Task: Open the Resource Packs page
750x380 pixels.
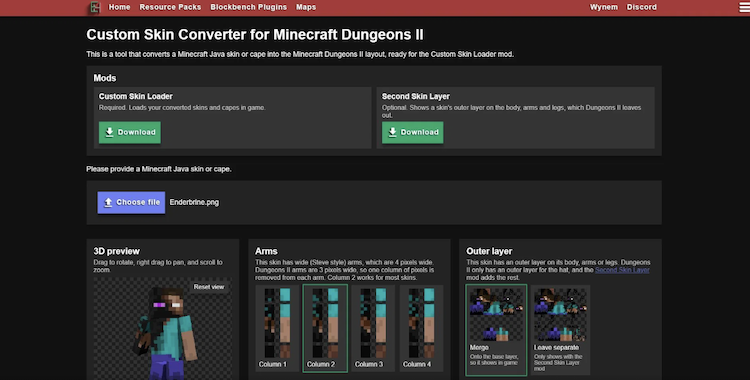Action: [170, 7]
